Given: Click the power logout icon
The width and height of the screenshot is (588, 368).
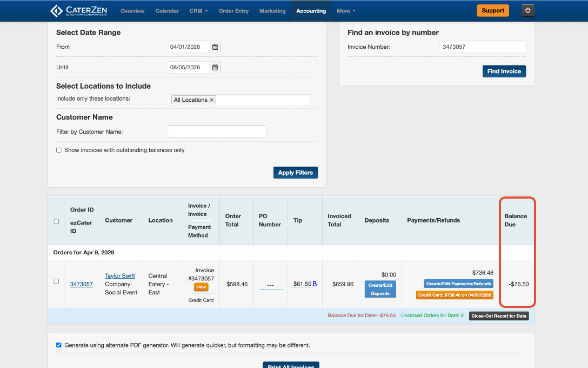Looking at the screenshot, I should tap(527, 10).
